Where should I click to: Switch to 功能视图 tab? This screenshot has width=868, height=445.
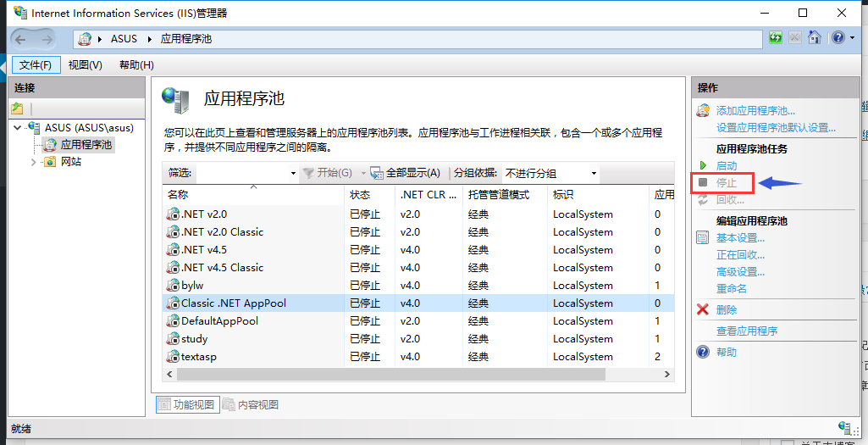(x=188, y=404)
